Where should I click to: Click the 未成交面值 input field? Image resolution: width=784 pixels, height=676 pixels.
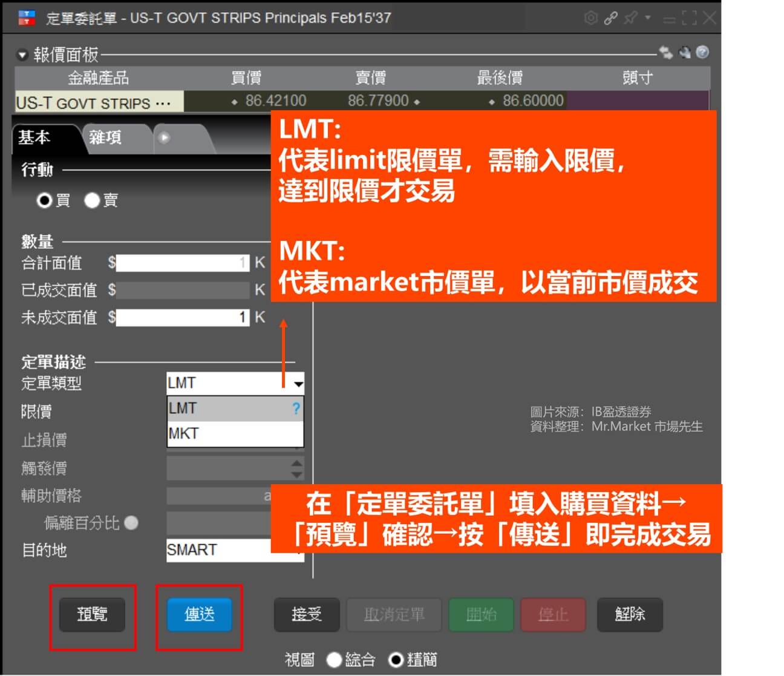click(x=183, y=317)
